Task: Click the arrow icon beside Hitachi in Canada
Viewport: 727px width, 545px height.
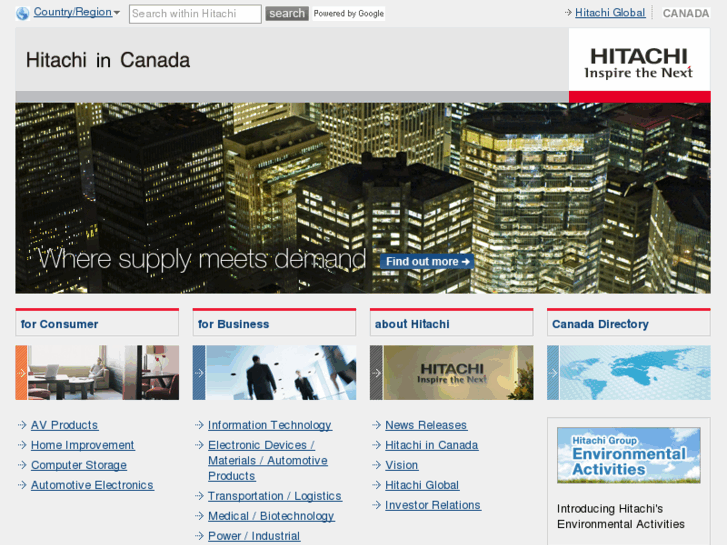Action: [376, 444]
